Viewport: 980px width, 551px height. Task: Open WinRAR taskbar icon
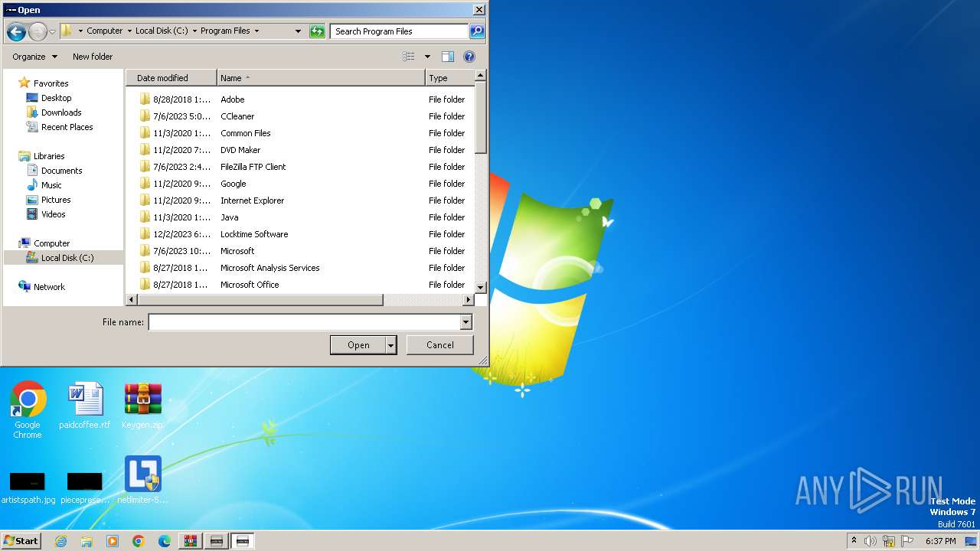click(190, 541)
